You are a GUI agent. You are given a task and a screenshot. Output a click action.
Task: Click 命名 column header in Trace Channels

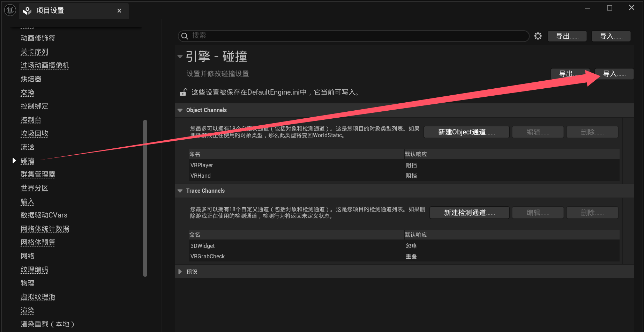tap(296, 235)
